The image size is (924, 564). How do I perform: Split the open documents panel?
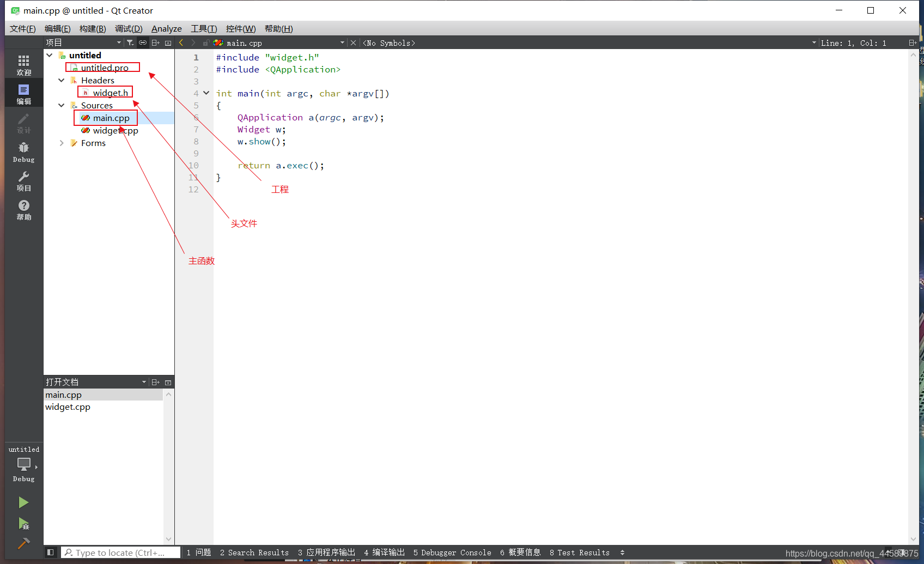coord(155,382)
